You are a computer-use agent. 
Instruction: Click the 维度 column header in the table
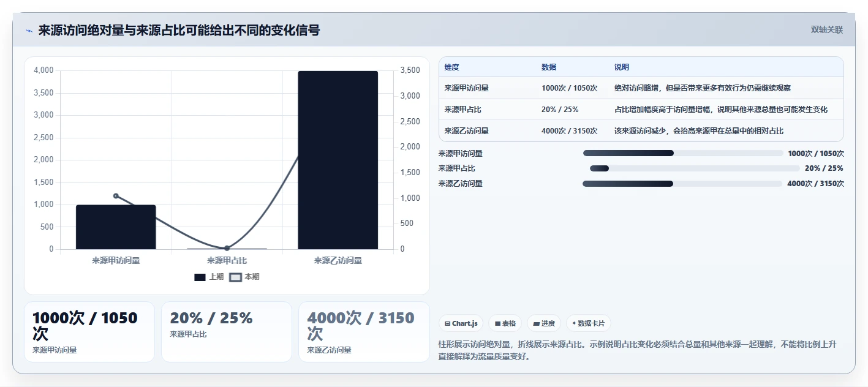tap(452, 67)
